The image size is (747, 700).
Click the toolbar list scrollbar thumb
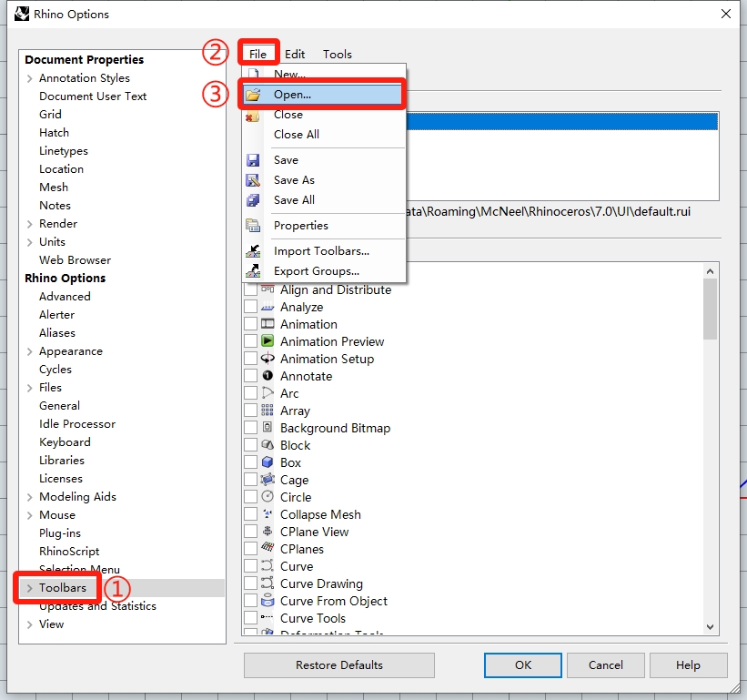(710, 309)
